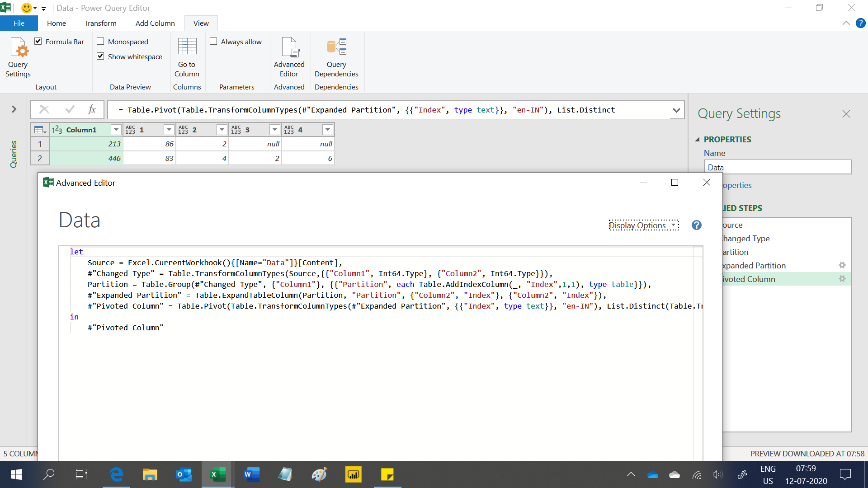Screen dimensions: 868x488
Task: Open Advanced Editor from ribbon
Action: click(289, 57)
